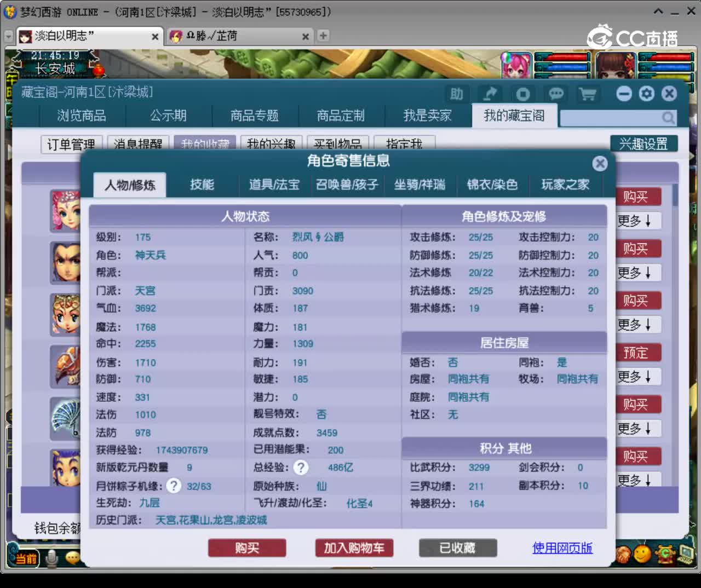Open the 浏览商品 menu

(82, 116)
